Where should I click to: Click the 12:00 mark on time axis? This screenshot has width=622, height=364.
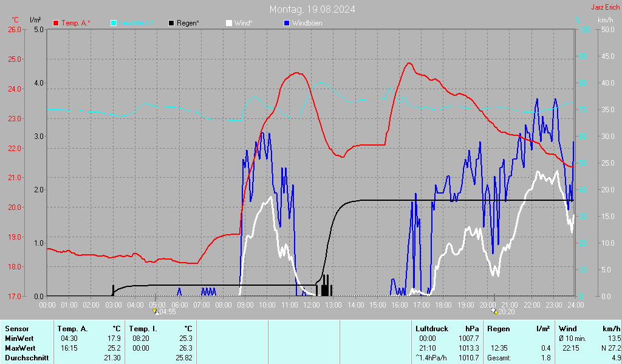311,305
